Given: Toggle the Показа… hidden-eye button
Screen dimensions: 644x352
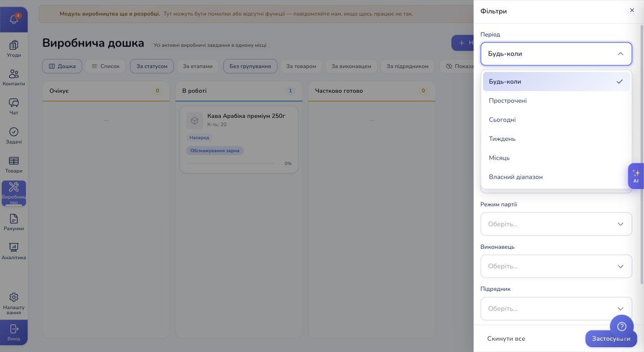Looking at the screenshot, I should (x=457, y=66).
